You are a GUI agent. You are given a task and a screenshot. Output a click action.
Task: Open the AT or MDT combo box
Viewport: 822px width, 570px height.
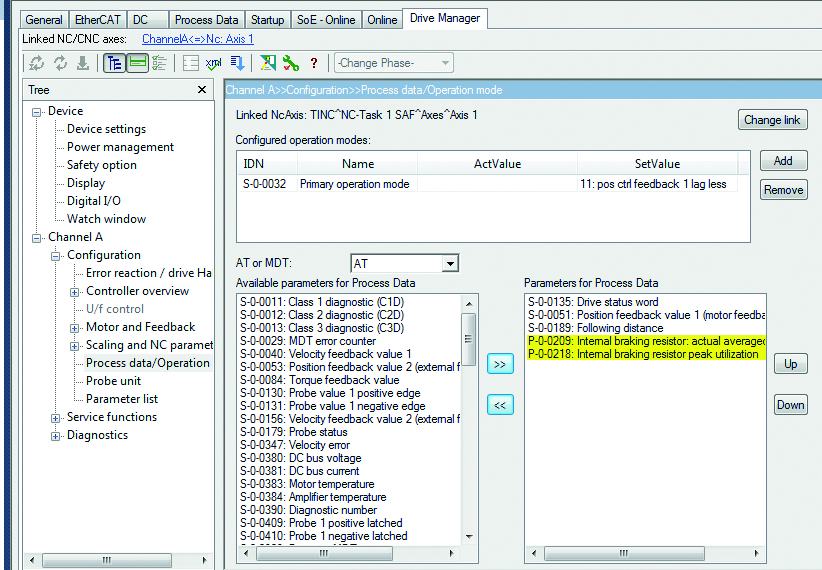[x=404, y=263]
